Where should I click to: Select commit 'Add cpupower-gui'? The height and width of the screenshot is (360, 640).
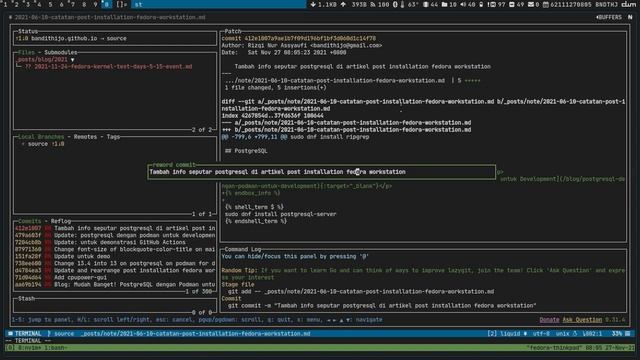pyautogui.click(x=115, y=277)
